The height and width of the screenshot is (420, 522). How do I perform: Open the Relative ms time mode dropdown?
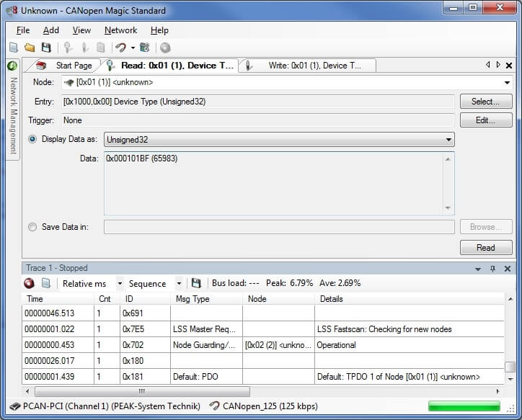tap(120, 284)
